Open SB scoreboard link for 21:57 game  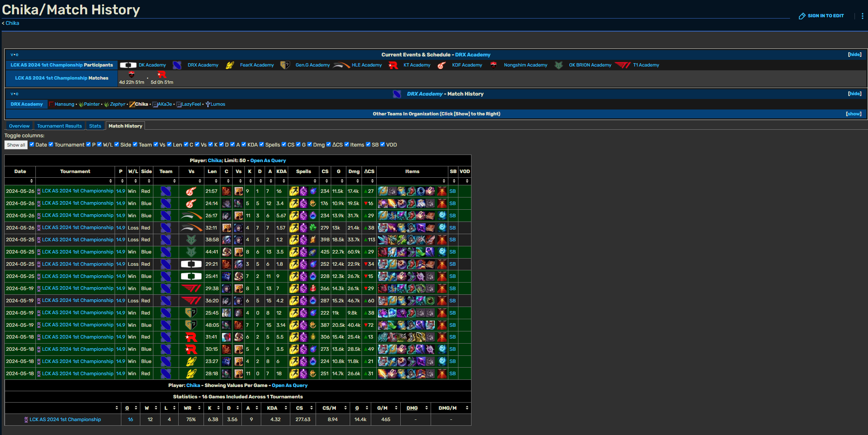click(x=453, y=191)
